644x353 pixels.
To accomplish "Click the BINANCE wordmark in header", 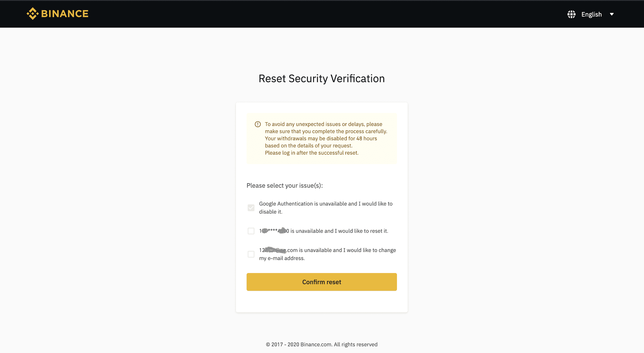I will [65, 14].
